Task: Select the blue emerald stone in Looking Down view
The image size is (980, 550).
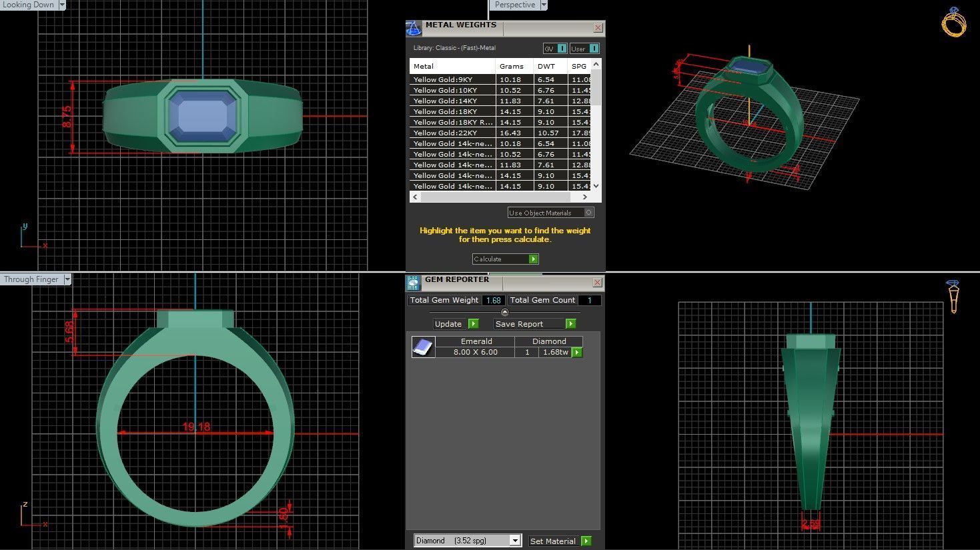Action: [x=203, y=116]
